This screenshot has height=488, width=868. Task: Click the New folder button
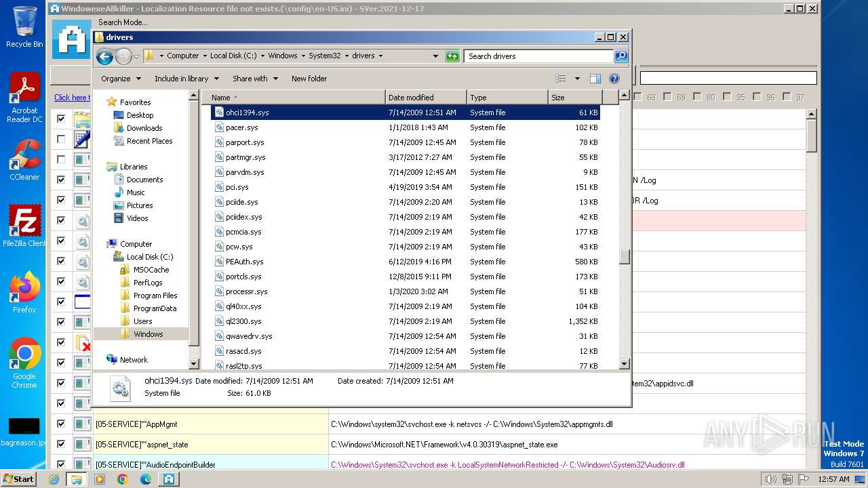(309, 79)
